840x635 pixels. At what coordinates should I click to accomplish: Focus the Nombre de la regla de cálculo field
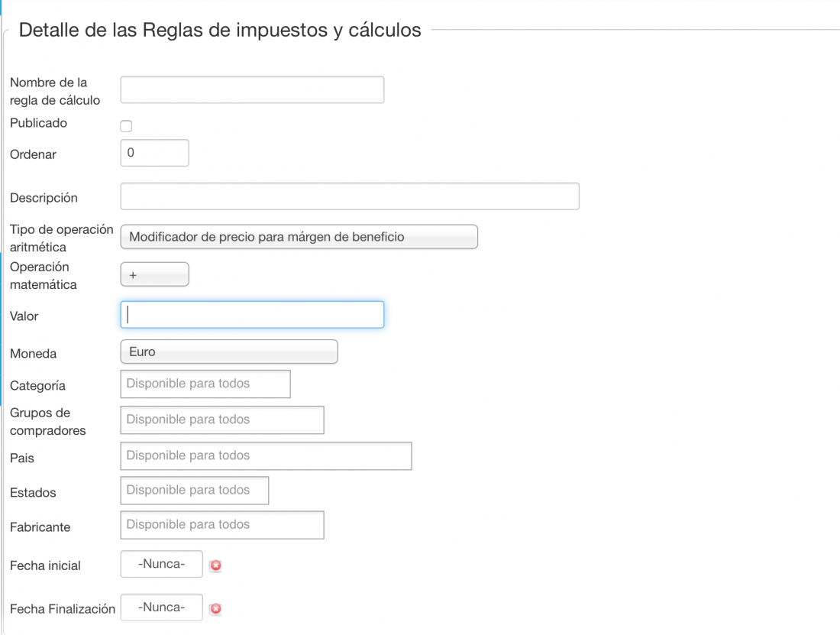point(252,89)
